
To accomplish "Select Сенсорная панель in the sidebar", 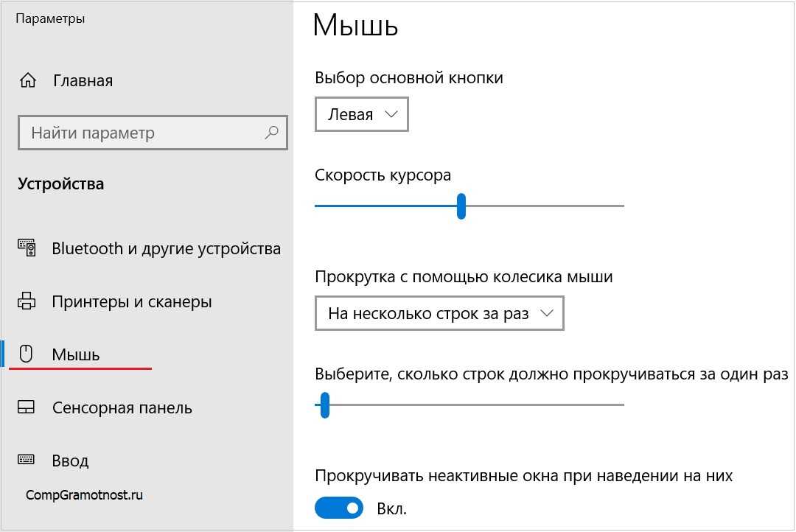I will 122,407.
